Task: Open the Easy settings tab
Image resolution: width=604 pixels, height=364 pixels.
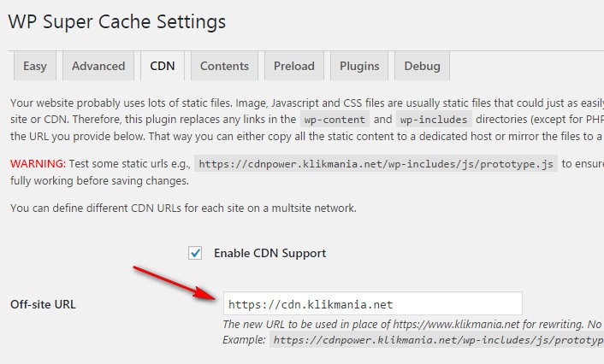Action: coord(35,66)
